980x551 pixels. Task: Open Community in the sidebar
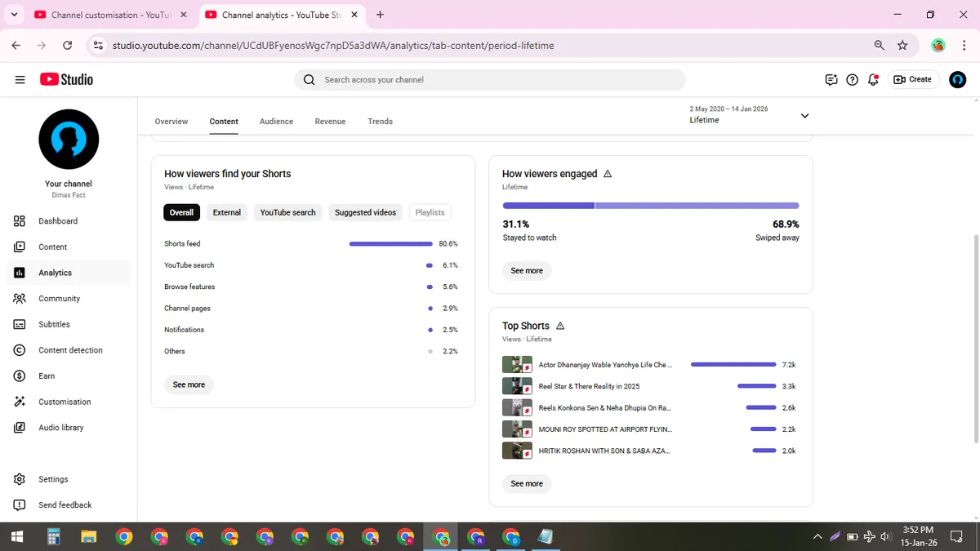pos(69,299)
